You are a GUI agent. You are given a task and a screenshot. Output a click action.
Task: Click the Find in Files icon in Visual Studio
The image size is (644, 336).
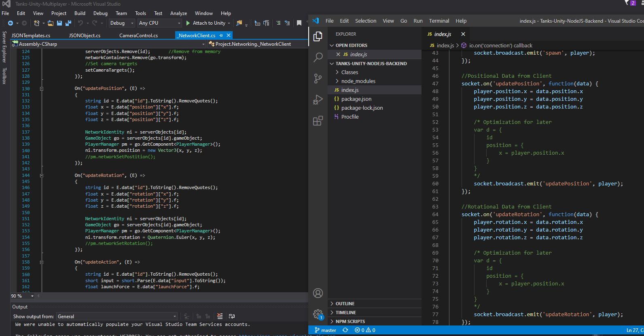[x=239, y=23]
